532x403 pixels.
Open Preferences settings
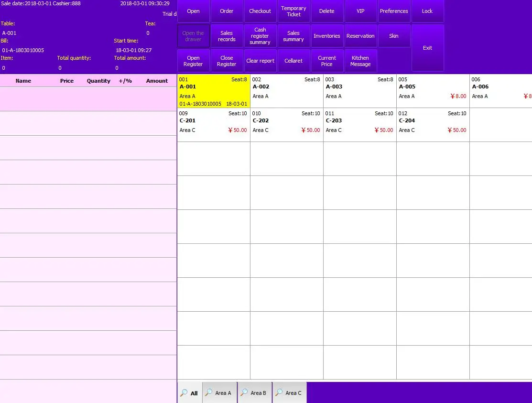[394, 11]
